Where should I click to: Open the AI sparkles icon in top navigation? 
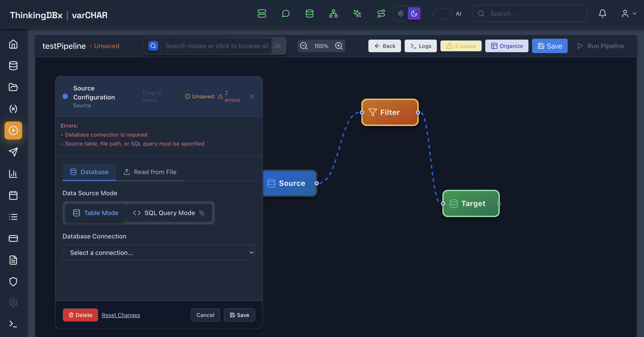[x=357, y=13]
